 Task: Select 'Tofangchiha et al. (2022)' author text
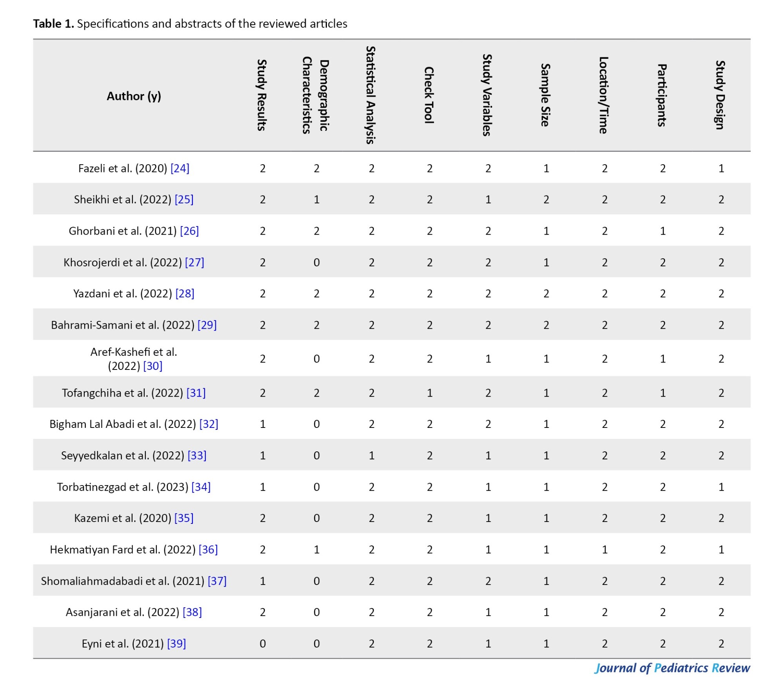click(123, 393)
